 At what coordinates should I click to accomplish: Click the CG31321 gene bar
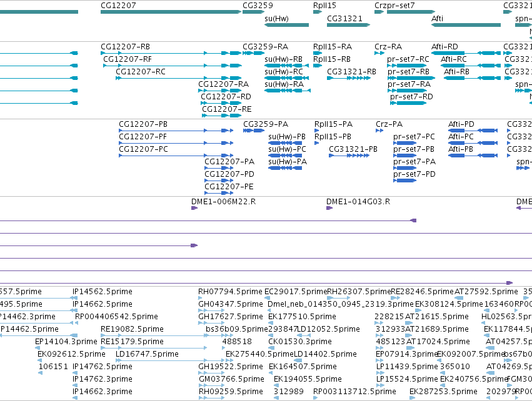click(348, 25)
